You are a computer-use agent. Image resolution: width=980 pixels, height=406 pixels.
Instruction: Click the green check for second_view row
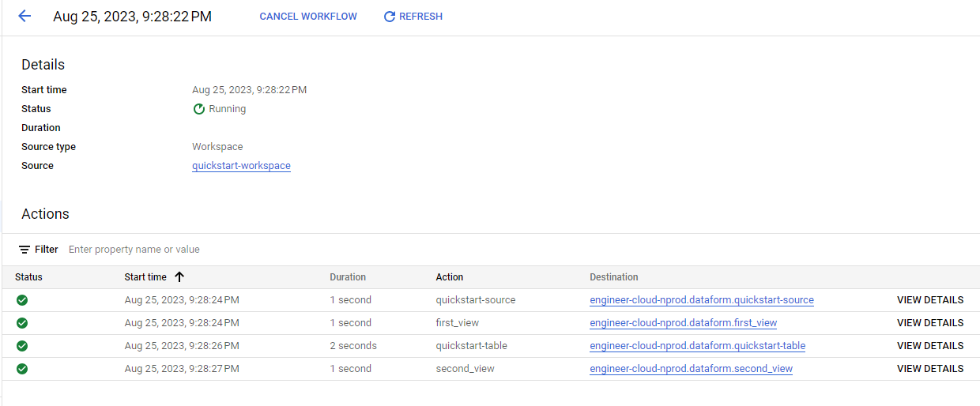coord(22,369)
